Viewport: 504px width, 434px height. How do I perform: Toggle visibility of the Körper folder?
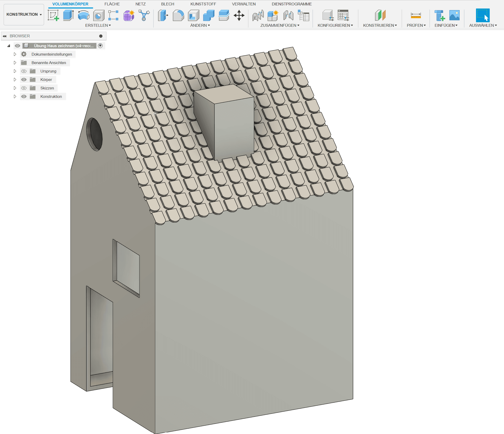[x=23, y=80]
